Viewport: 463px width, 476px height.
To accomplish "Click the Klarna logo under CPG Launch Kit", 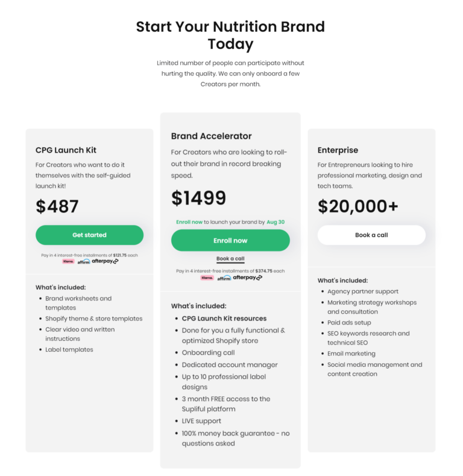I will [x=68, y=261].
